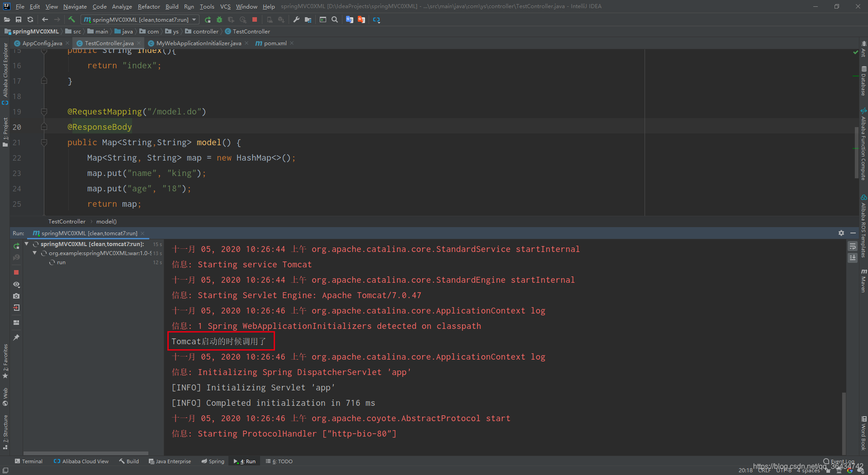Open Run panel settings gear
868x475 pixels.
point(841,233)
